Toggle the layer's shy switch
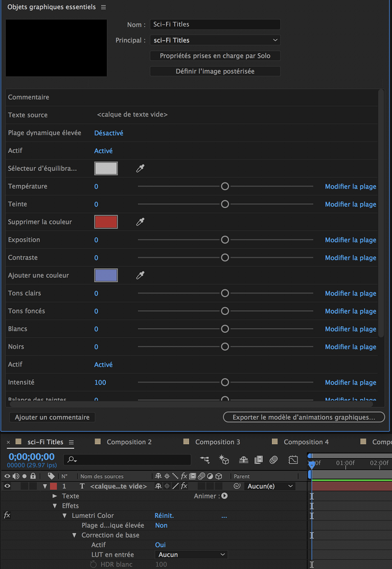Screen dimensions: 392x569 [x=158, y=486]
